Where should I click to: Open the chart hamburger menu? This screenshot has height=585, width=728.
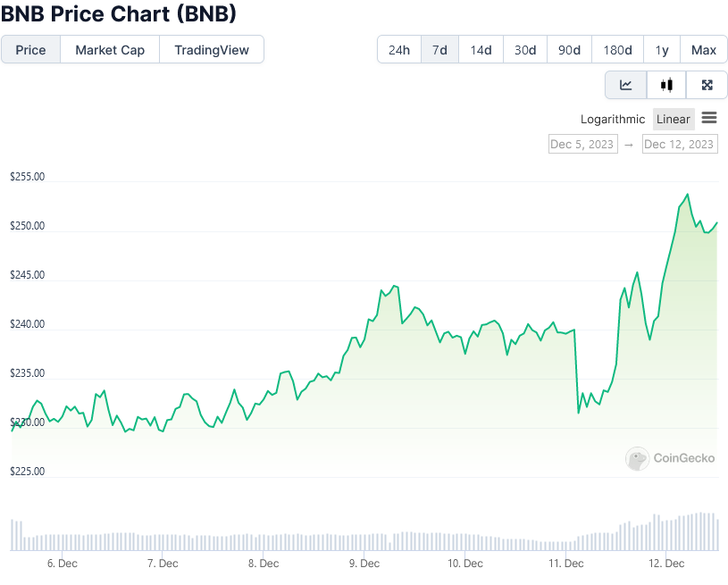click(x=709, y=118)
